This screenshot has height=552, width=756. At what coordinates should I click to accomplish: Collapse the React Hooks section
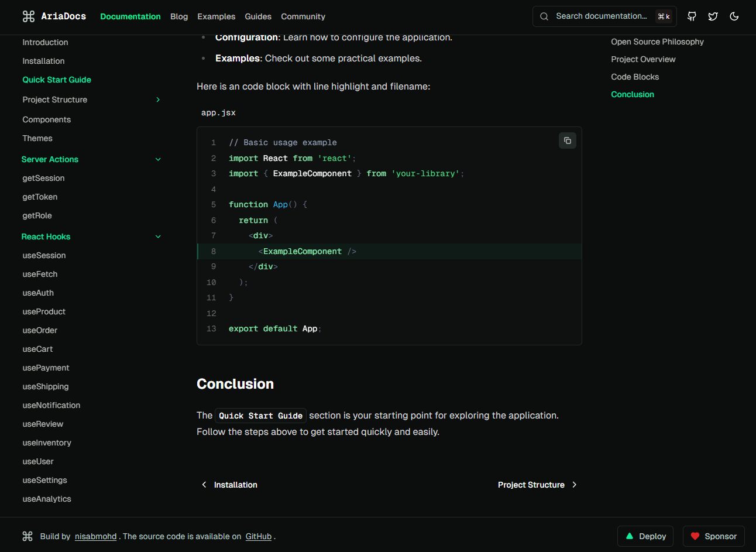158,236
